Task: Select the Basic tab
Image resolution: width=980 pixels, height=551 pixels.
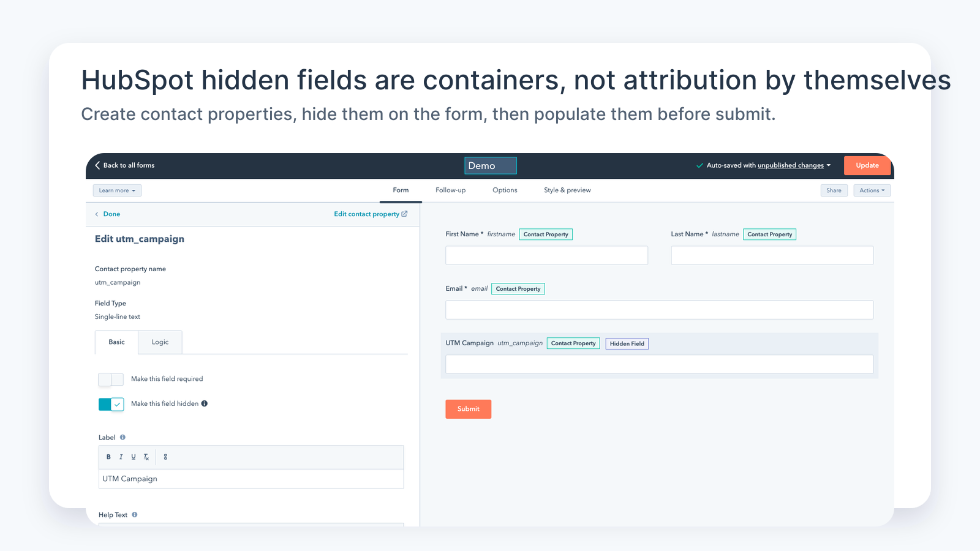Action: pyautogui.click(x=116, y=342)
